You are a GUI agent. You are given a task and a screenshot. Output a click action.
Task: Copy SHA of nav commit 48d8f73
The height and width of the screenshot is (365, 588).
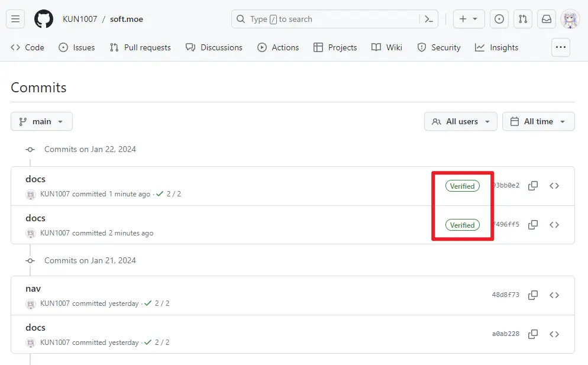[533, 295]
